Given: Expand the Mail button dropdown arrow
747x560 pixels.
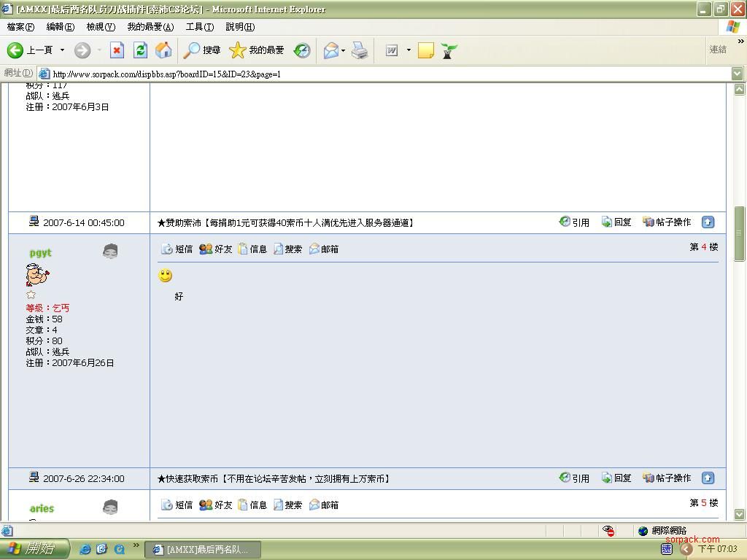Looking at the screenshot, I should click(x=343, y=50).
